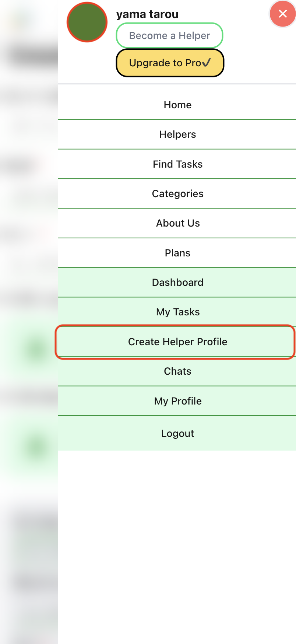View available Plans
Viewport: 296px width, 644px height.
177,253
